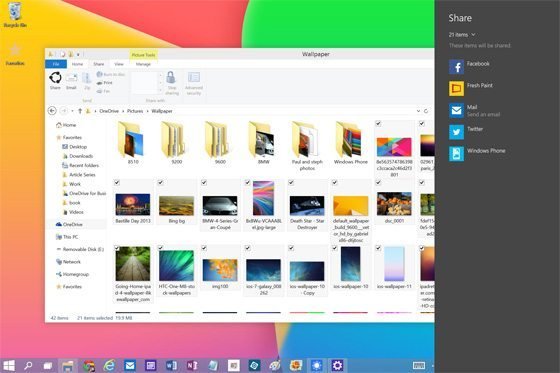Select Windows Phone share target
Viewport: 560px width, 373px height.
click(x=477, y=154)
